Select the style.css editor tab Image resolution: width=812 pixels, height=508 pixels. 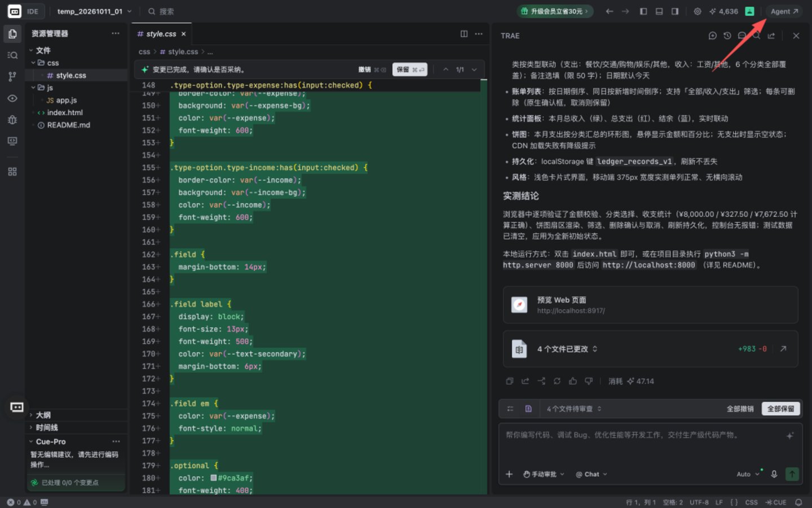pos(161,34)
